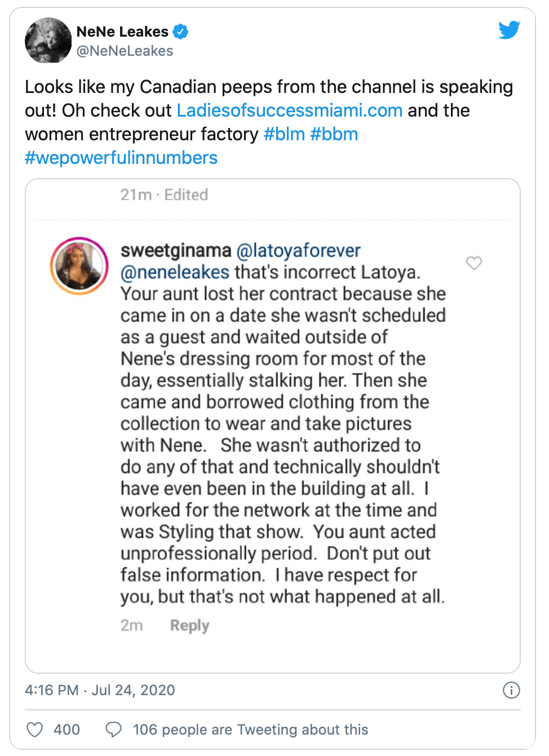Screen dimensions: 549x756
Task: Open the 4:16 PM Jul 24, 2020 timestamp
Action: [100, 690]
